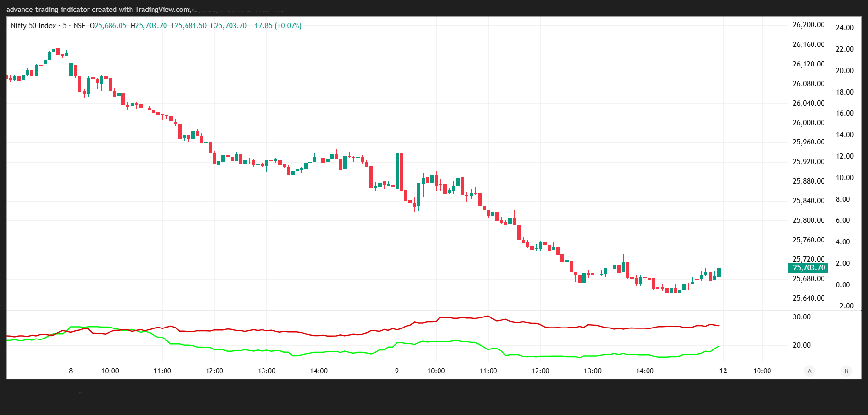Click the Nifty 50 Index symbol title
Screen dimensions: 868x415
(33, 26)
